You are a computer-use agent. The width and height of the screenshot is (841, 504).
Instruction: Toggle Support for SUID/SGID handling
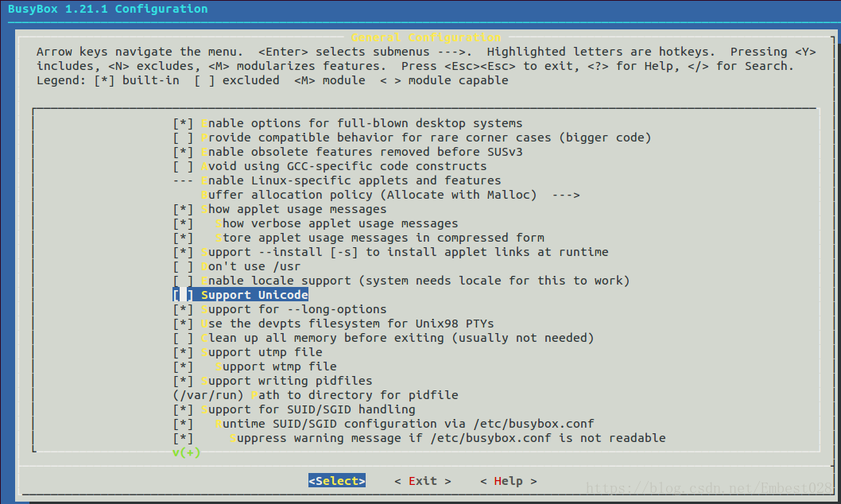coord(294,409)
